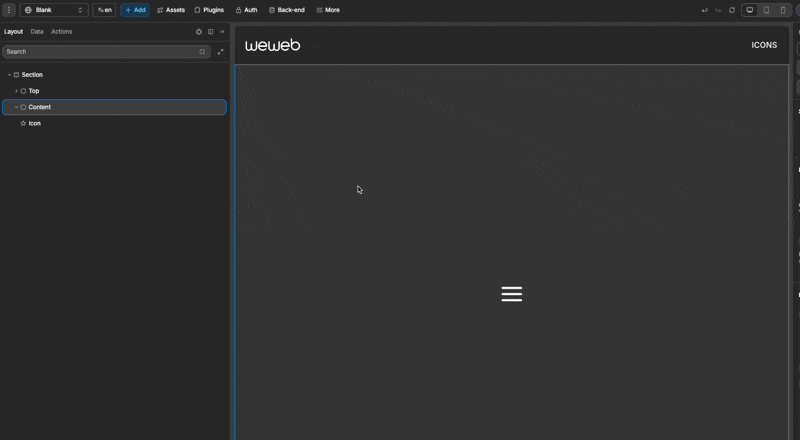800x440 pixels.
Task: Click the ICONS link on canvas
Action: coord(764,45)
